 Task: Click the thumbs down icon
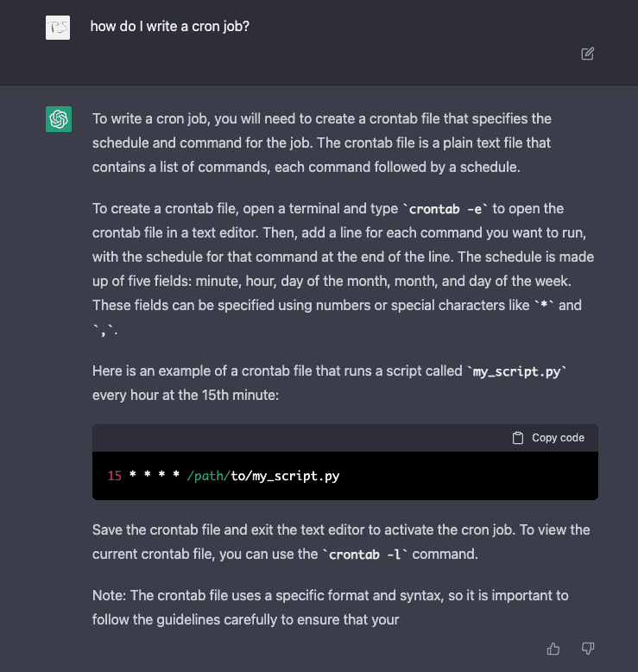click(588, 649)
